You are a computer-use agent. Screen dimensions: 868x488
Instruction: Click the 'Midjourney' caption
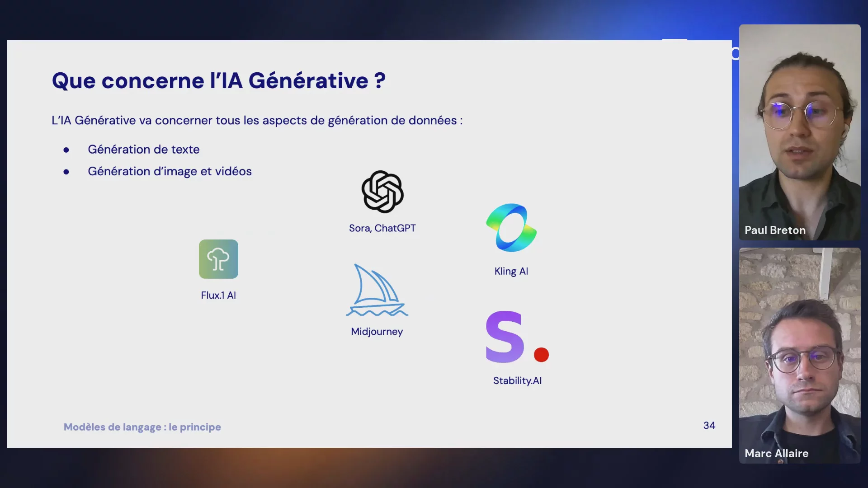[377, 332]
